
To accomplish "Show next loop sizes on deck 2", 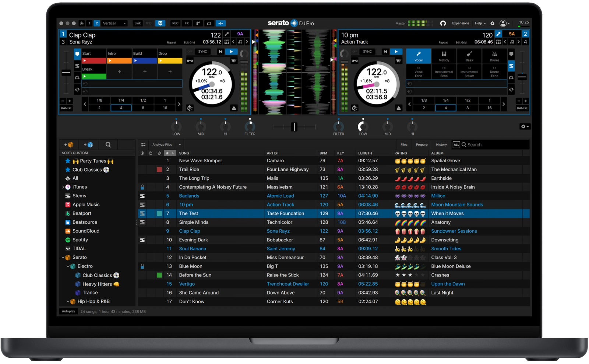I will tap(503, 104).
